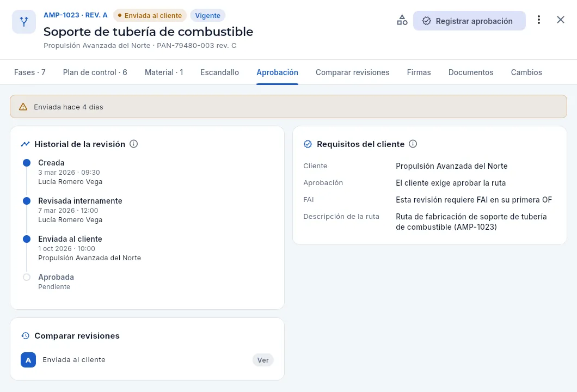577x392 pixels.
Task: Click the FAI requirement text
Action: tap(474, 200)
